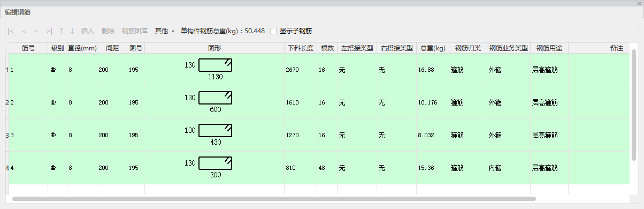
Task: Click the 总重(kg) column header
Action: pyautogui.click(x=433, y=48)
